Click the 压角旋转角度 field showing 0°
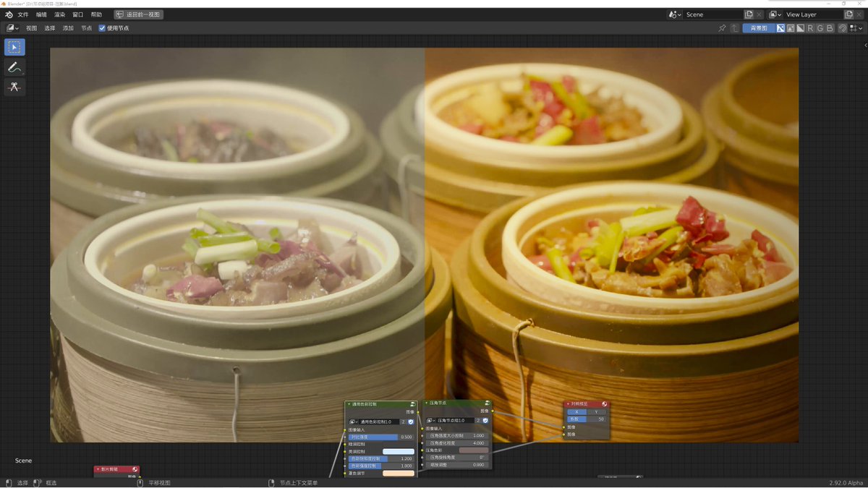 (458, 457)
